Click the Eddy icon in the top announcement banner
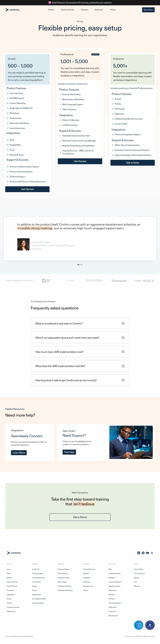160x644 pixels. click(50, 3)
